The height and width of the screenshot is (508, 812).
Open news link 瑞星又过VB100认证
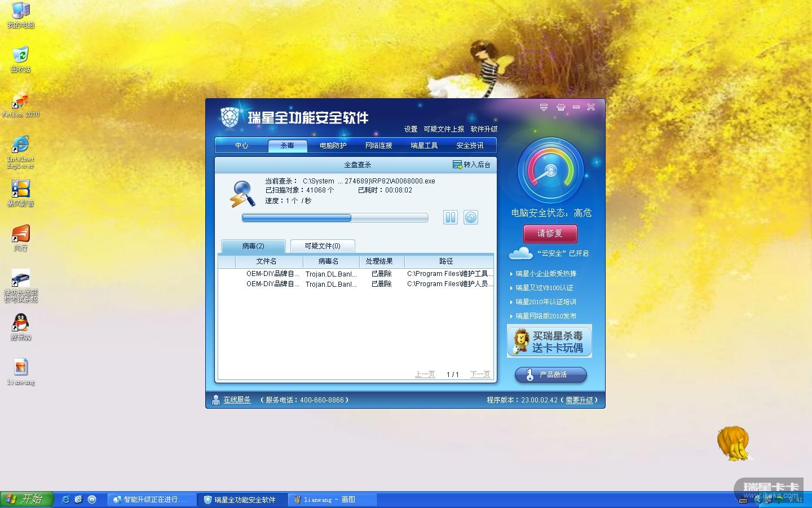click(544, 288)
